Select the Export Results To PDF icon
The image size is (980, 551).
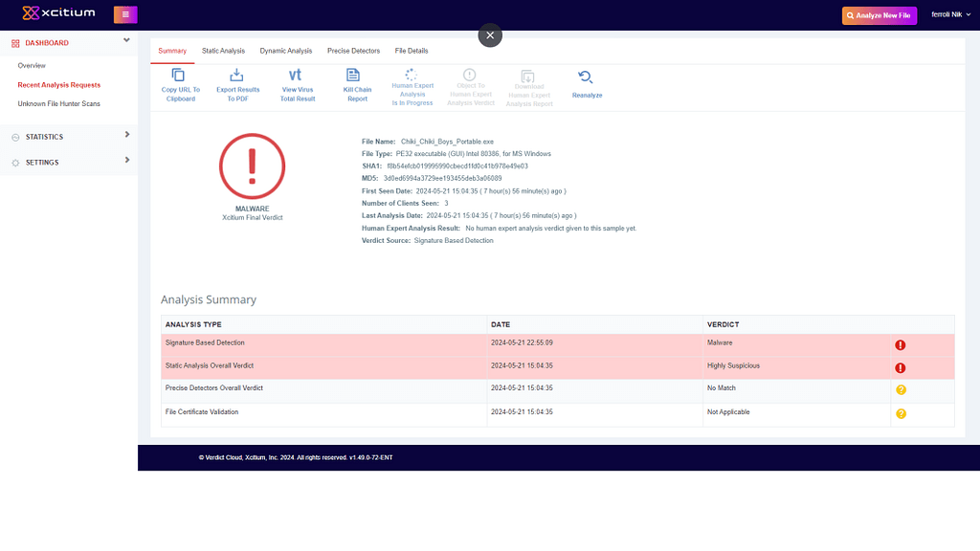point(237,76)
